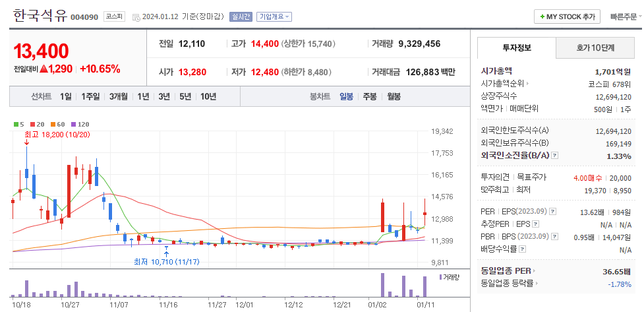Click the 저가 value 12,480
The image size is (644, 312).
click(x=265, y=73)
